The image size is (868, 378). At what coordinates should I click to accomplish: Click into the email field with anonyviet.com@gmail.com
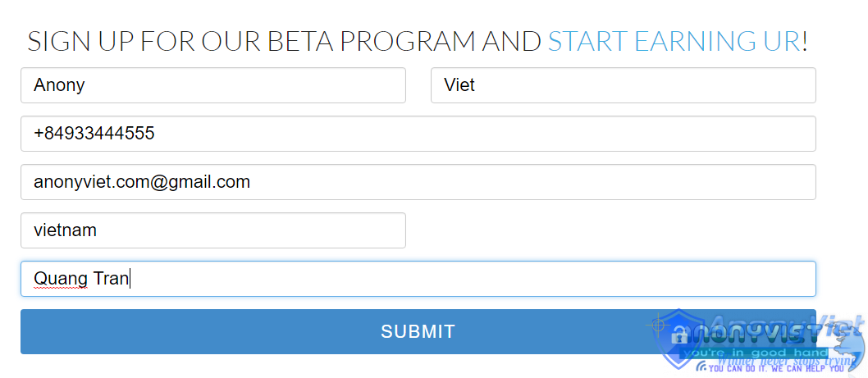coord(418,182)
